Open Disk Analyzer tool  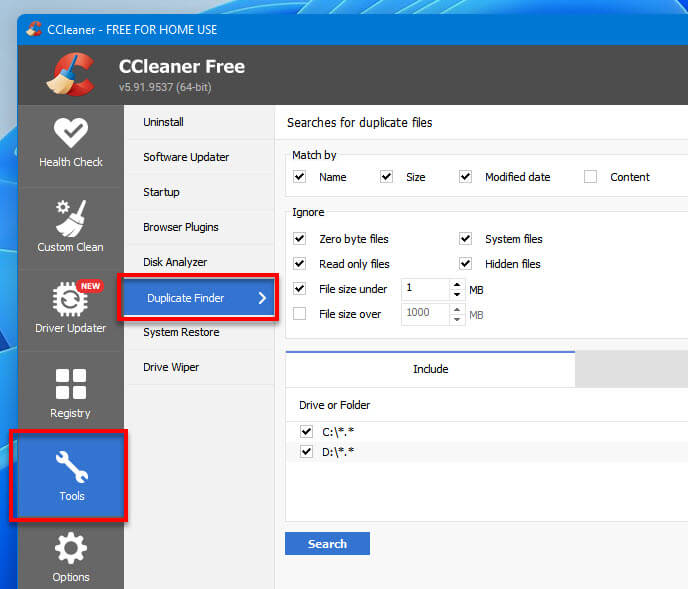(x=200, y=262)
